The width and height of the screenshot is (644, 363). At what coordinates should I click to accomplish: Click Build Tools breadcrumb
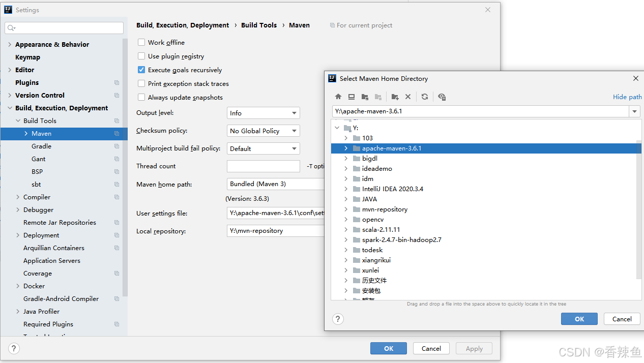[259, 25]
